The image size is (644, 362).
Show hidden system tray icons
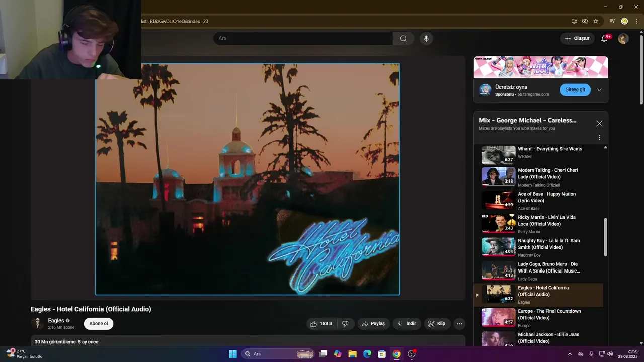(x=570, y=354)
